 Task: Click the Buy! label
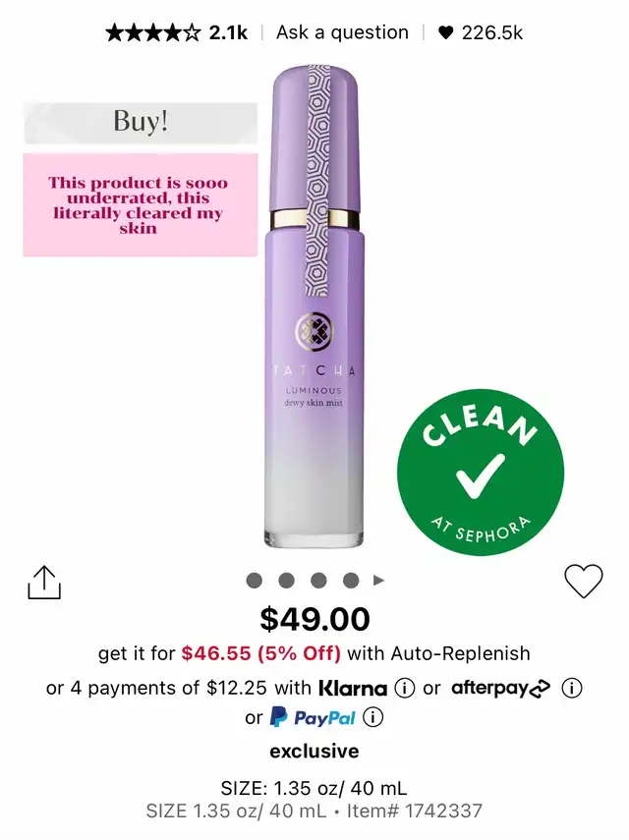click(141, 123)
